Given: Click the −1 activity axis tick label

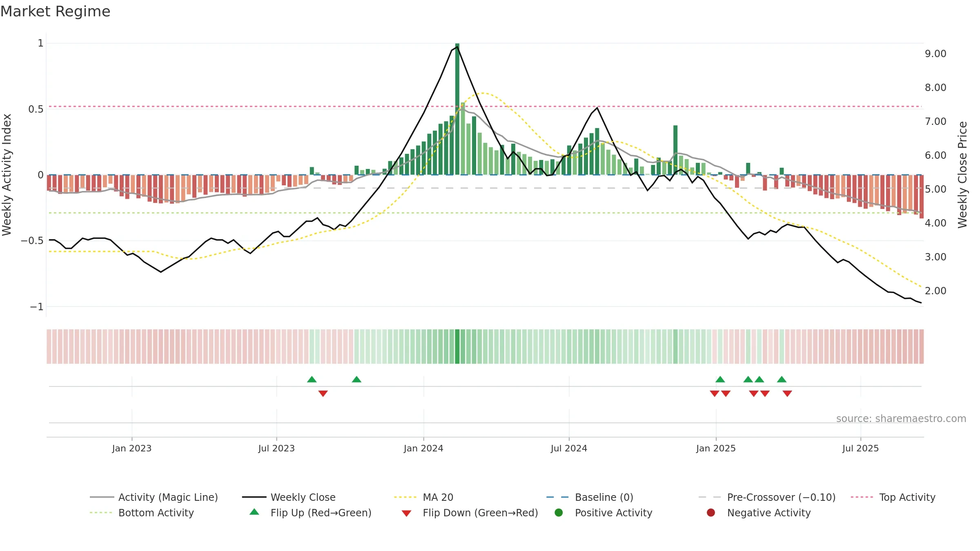Looking at the screenshot, I should [x=36, y=307].
